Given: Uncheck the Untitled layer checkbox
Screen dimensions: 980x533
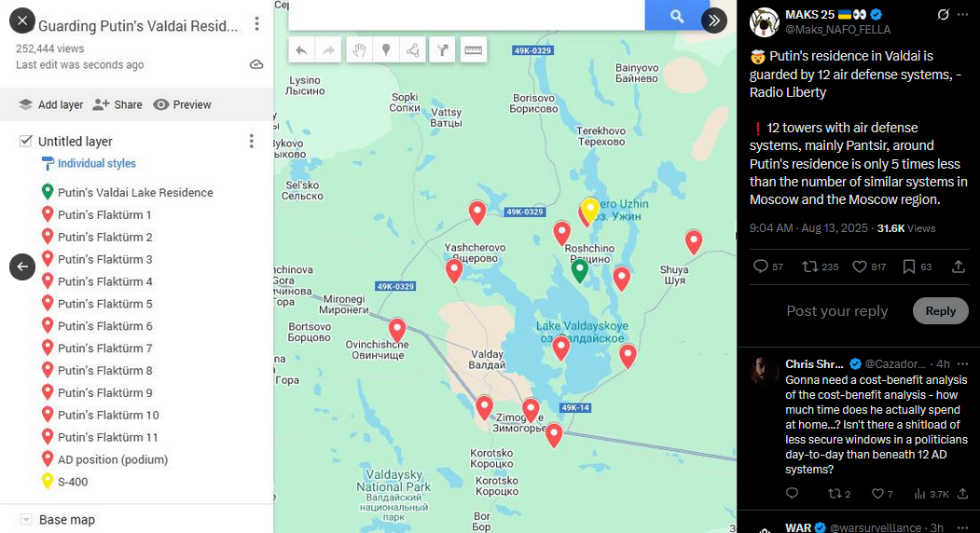Looking at the screenshot, I should pyautogui.click(x=25, y=141).
